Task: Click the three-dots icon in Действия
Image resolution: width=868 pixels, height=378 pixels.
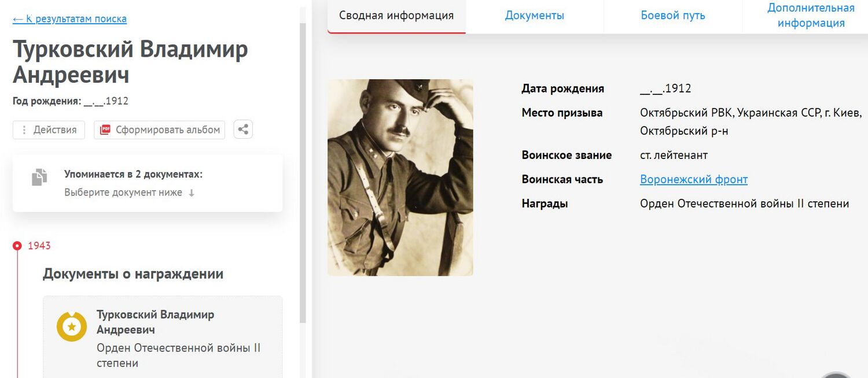Action: pyautogui.click(x=24, y=130)
